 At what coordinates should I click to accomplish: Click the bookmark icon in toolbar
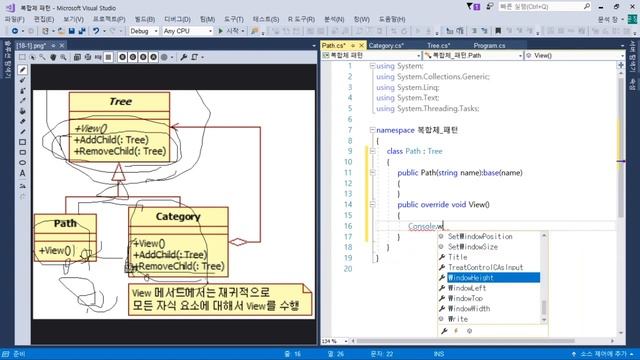(498, 31)
